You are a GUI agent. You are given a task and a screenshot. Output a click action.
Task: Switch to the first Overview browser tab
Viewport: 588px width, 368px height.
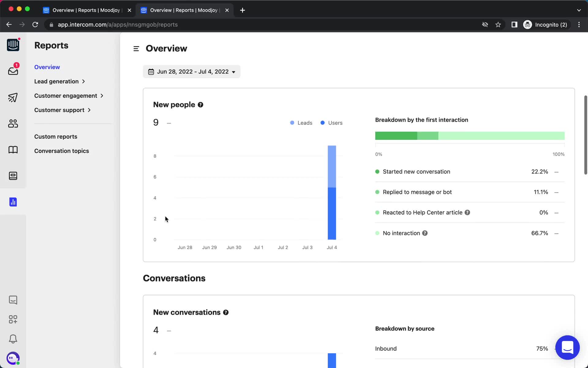pos(87,10)
